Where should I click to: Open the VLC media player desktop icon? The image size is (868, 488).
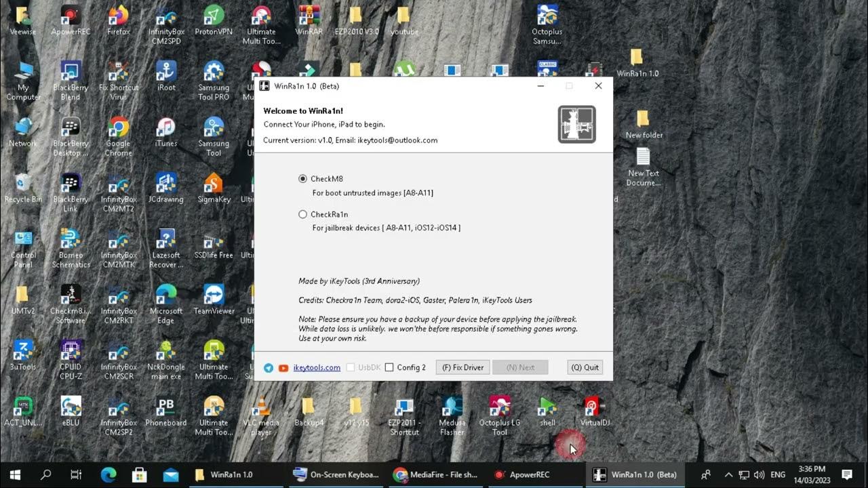tap(261, 415)
